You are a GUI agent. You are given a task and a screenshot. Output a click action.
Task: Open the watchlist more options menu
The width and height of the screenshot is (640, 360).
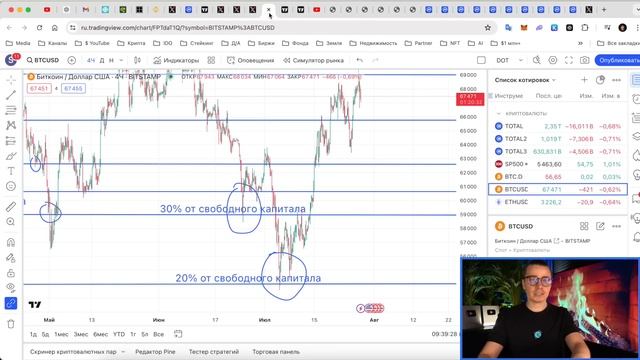click(x=616, y=80)
